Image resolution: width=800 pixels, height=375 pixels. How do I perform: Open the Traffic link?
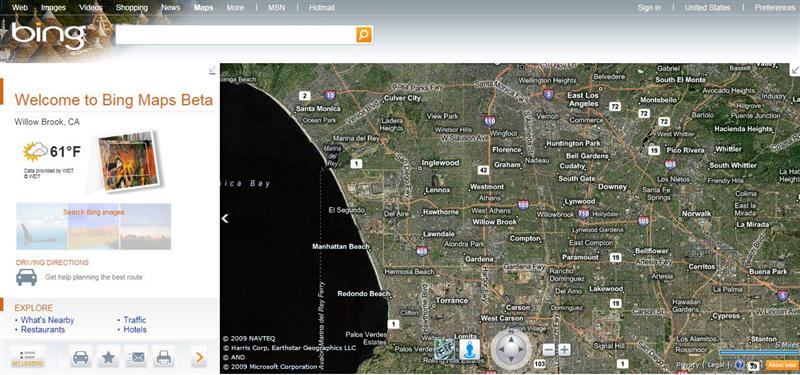(x=135, y=320)
